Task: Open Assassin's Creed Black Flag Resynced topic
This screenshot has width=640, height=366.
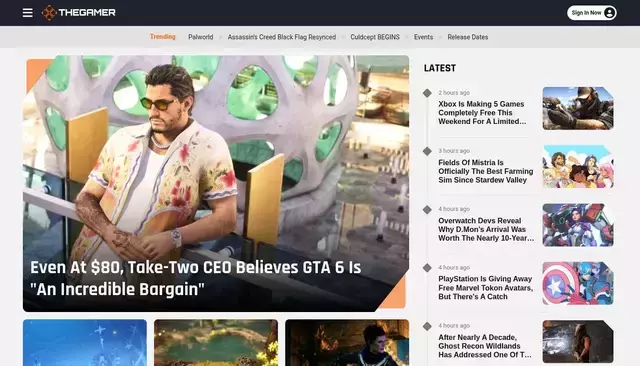Action: (x=282, y=37)
